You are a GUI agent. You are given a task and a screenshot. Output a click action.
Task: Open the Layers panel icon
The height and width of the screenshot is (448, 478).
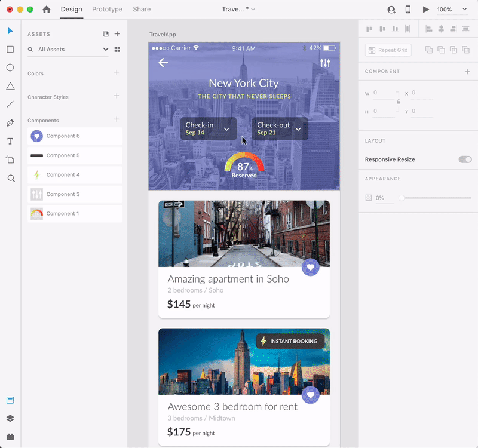click(10, 418)
